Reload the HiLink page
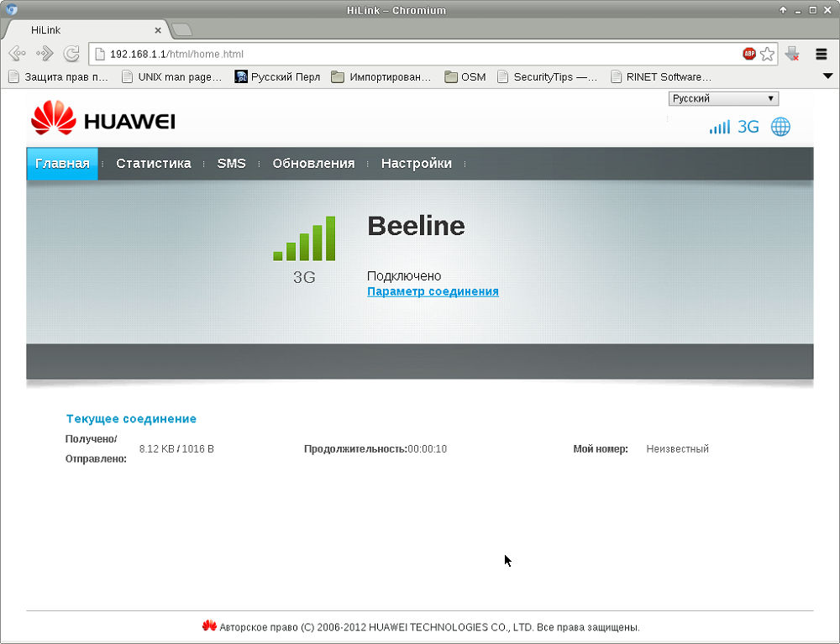This screenshot has width=840, height=644. tap(71, 54)
